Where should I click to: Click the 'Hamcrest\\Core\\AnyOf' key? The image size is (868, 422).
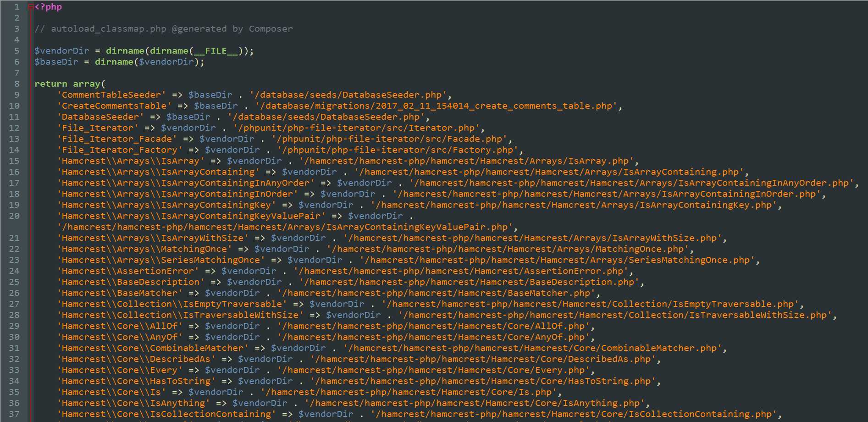point(120,337)
